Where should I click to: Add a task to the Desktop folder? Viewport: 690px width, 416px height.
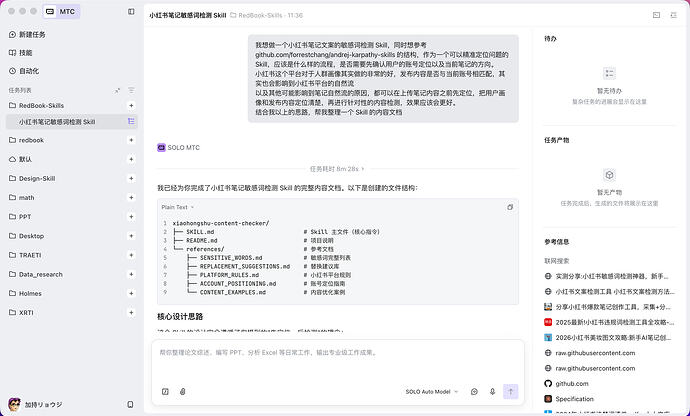click(x=131, y=236)
